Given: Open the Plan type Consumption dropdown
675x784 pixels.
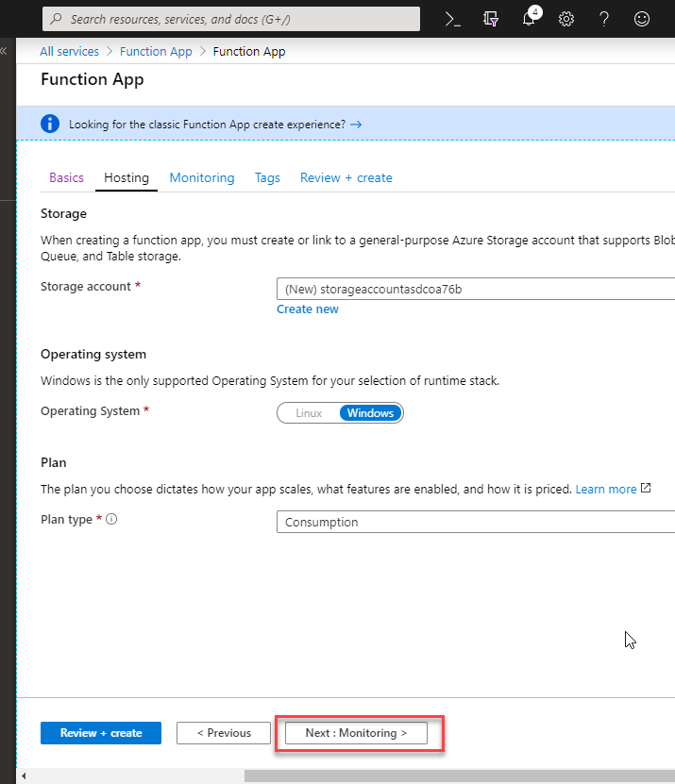Looking at the screenshot, I should click(476, 522).
